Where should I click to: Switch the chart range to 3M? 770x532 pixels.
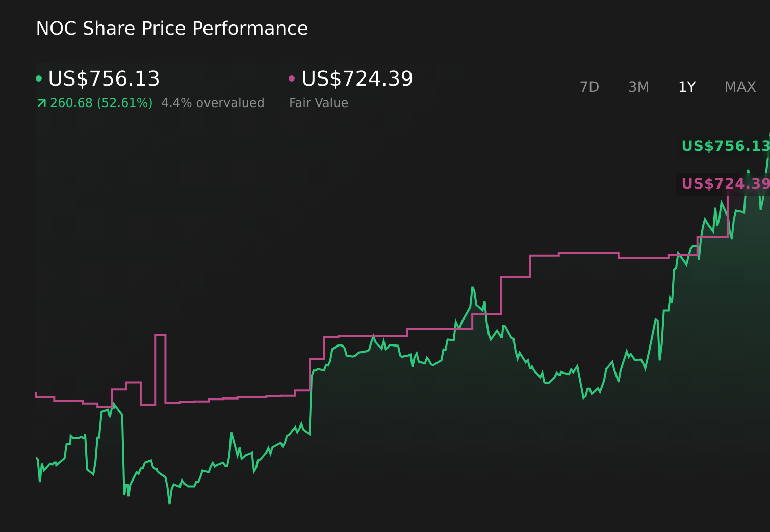[x=638, y=87]
